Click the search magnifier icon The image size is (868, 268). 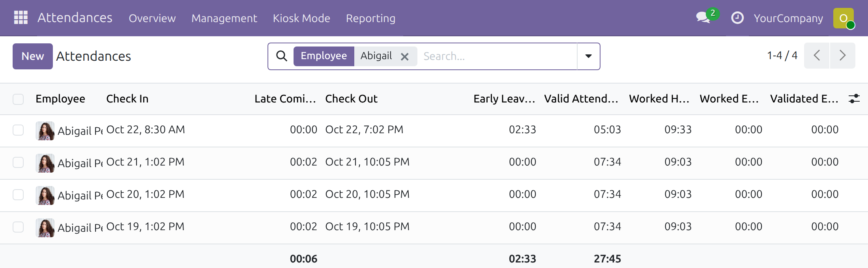pos(281,56)
